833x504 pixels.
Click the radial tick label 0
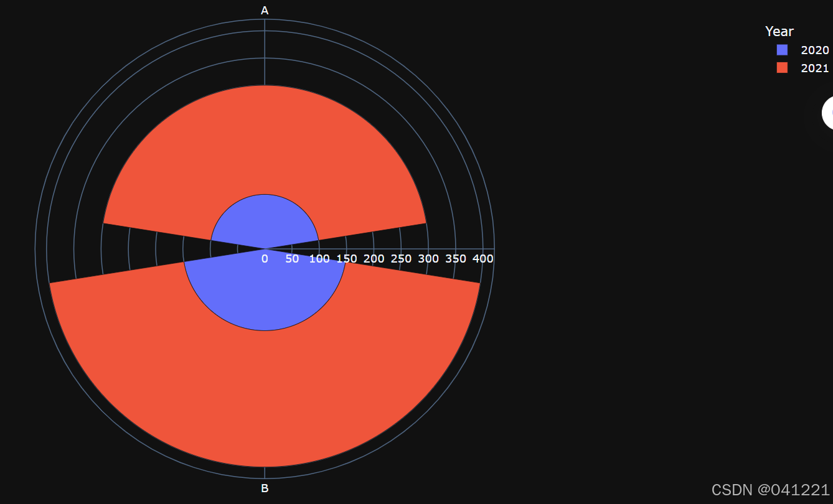pos(265,258)
